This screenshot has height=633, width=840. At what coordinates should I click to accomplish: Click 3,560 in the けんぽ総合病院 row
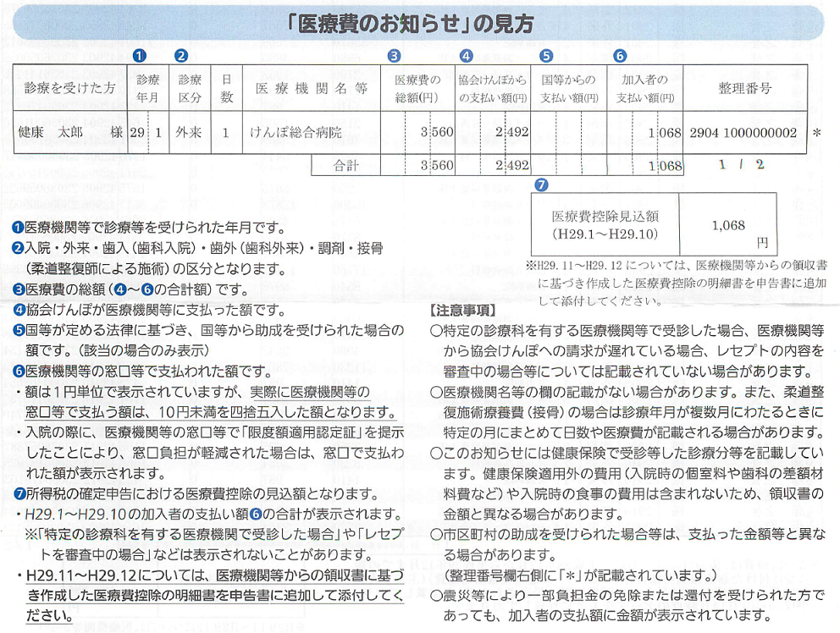437,132
